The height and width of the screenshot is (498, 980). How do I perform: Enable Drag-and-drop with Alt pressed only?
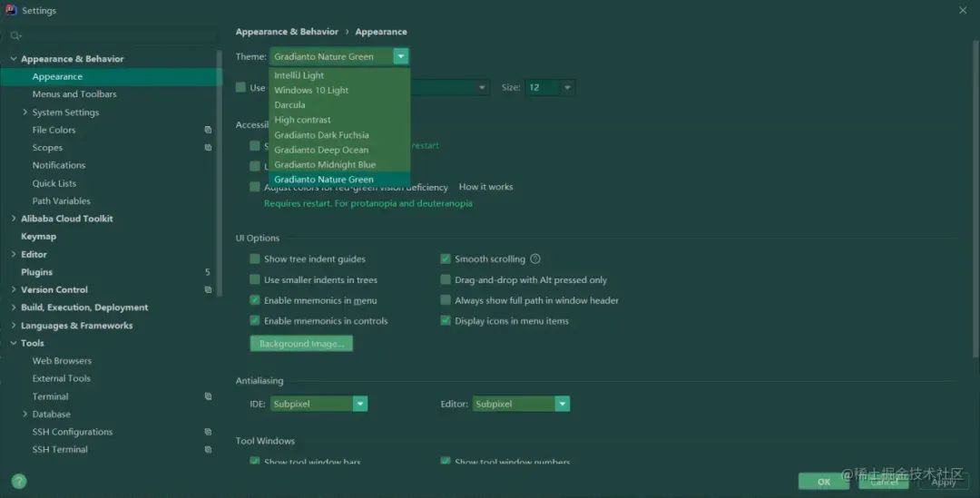point(445,279)
